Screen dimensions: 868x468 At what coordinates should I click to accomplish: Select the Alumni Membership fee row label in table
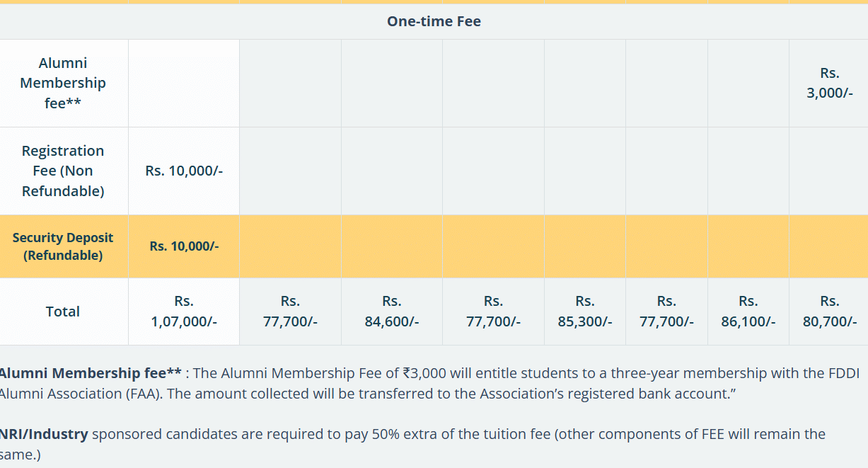pyautogui.click(x=63, y=83)
